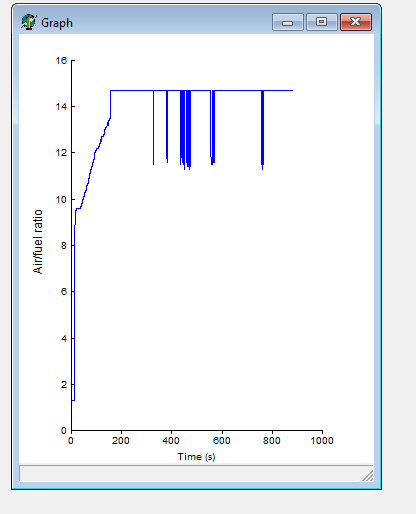Click the x-axis tick label 400
Screen dimensions: 416x514
(x=171, y=441)
